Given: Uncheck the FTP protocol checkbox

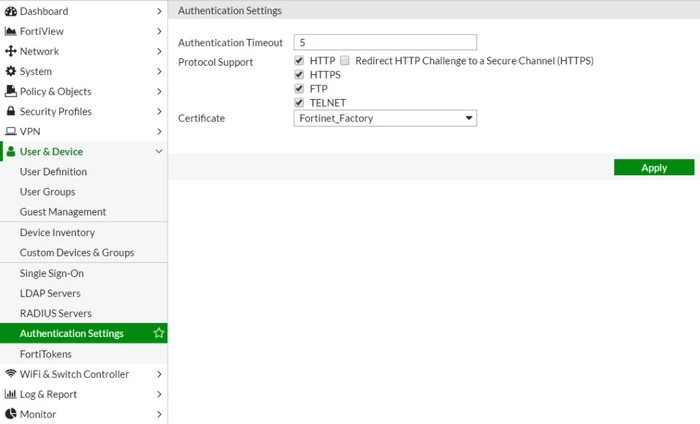Looking at the screenshot, I should pos(299,88).
